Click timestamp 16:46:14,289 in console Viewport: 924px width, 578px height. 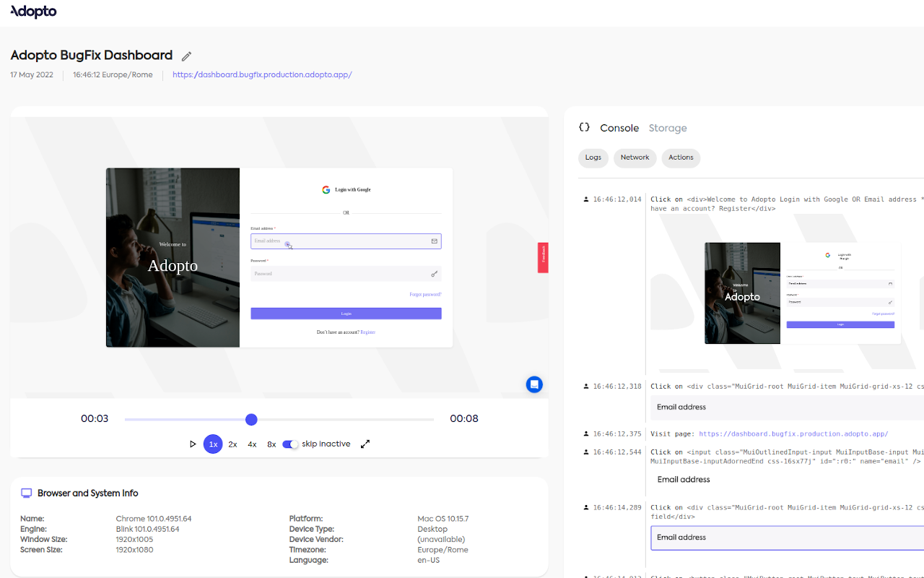pos(617,508)
